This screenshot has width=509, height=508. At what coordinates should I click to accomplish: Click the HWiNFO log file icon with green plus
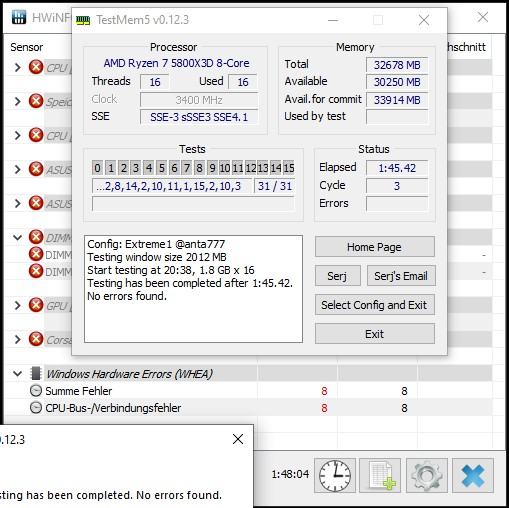pos(380,475)
